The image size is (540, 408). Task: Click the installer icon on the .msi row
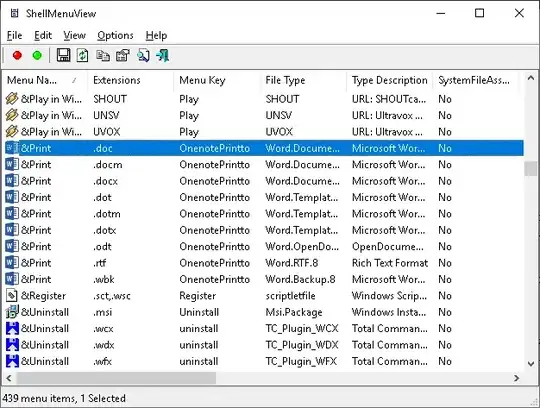(12, 312)
